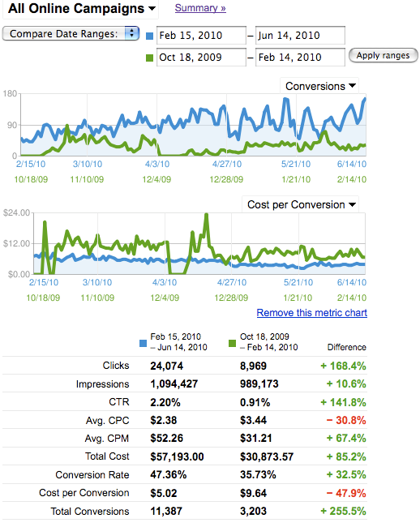The height and width of the screenshot is (527, 420).
Task: Click the 8,969 clicks value
Action: coord(253,366)
